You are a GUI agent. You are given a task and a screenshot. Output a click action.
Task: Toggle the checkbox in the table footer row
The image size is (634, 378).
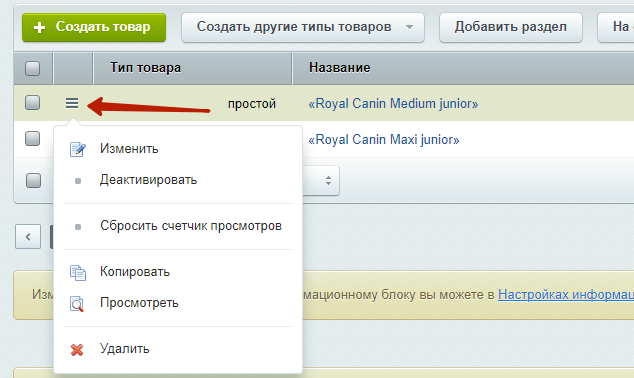click(33, 180)
